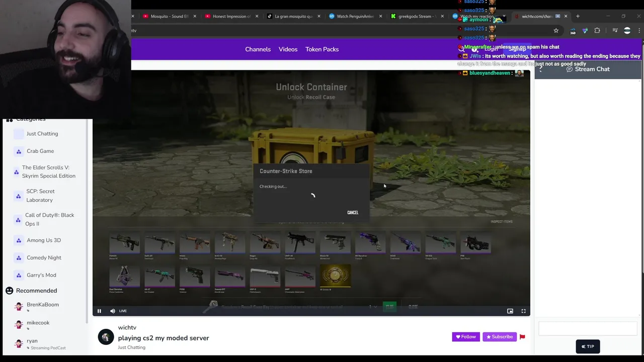Select the P90 skin thumbnail
644x362 pixels.
tap(475, 244)
